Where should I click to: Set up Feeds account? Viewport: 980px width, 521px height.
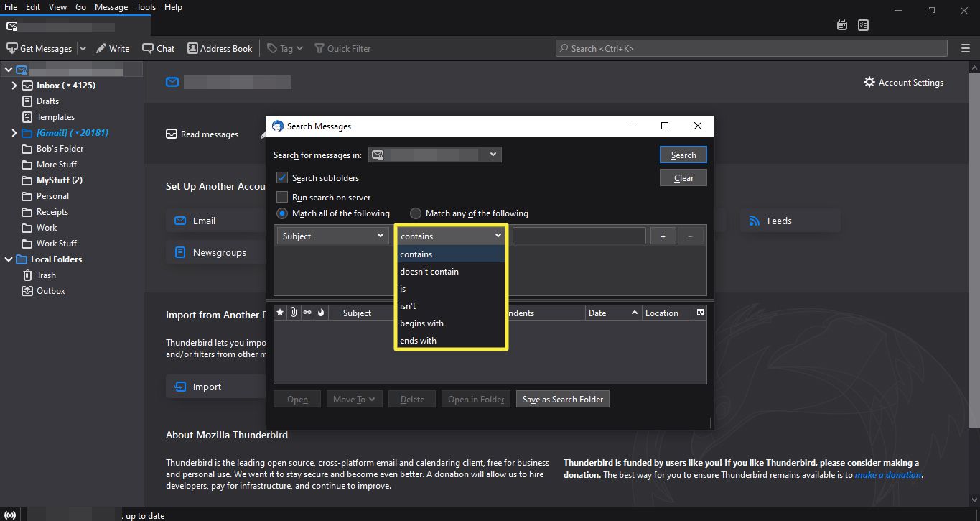pos(790,221)
